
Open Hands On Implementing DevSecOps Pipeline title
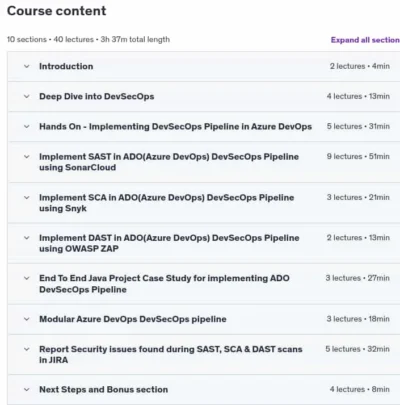[x=175, y=127]
